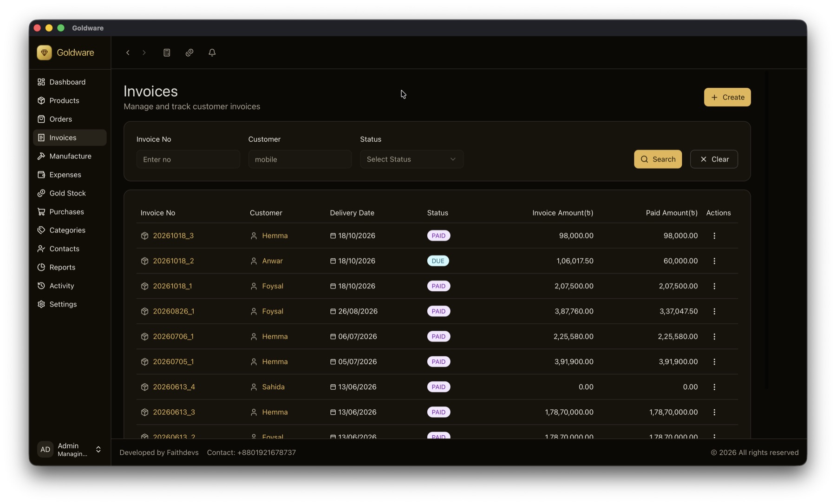This screenshot has height=504, width=836.
Task: Open Gold Stock in sidebar
Action: 70,193
